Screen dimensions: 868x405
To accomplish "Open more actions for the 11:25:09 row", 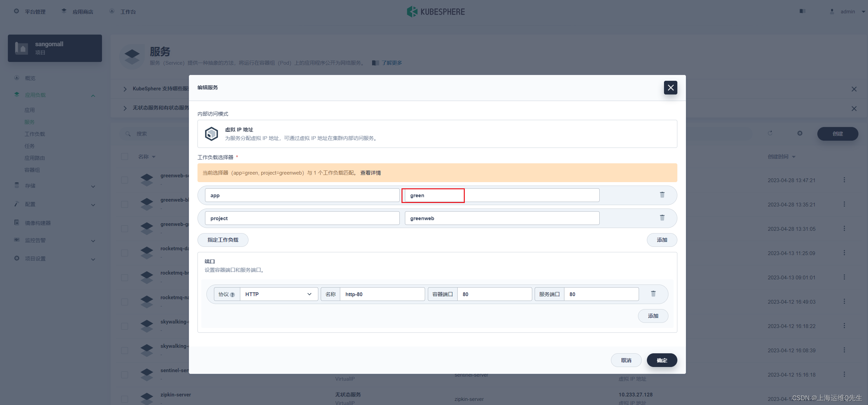I will pos(844,253).
